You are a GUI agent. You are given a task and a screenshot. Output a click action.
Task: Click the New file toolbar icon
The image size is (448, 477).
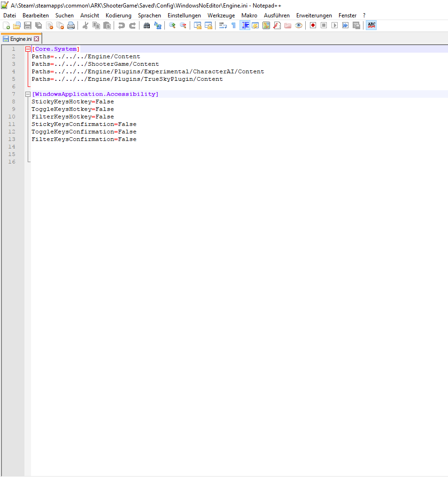click(x=7, y=25)
